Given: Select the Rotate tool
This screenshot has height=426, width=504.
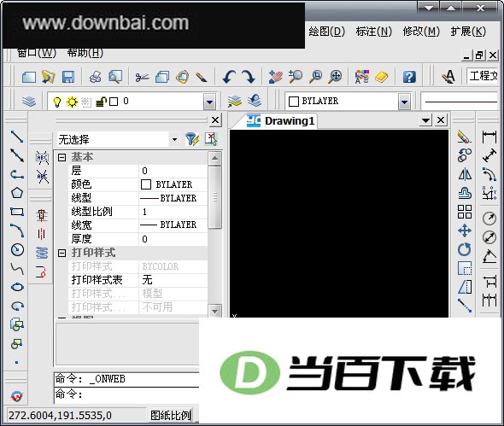Looking at the screenshot, I should 465,249.
